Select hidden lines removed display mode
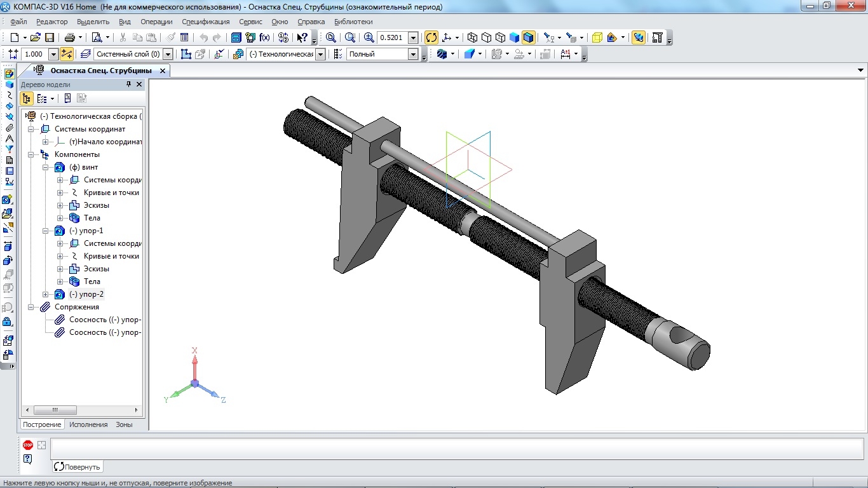Image resolution: width=868 pixels, height=488 pixels. coord(486,37)
